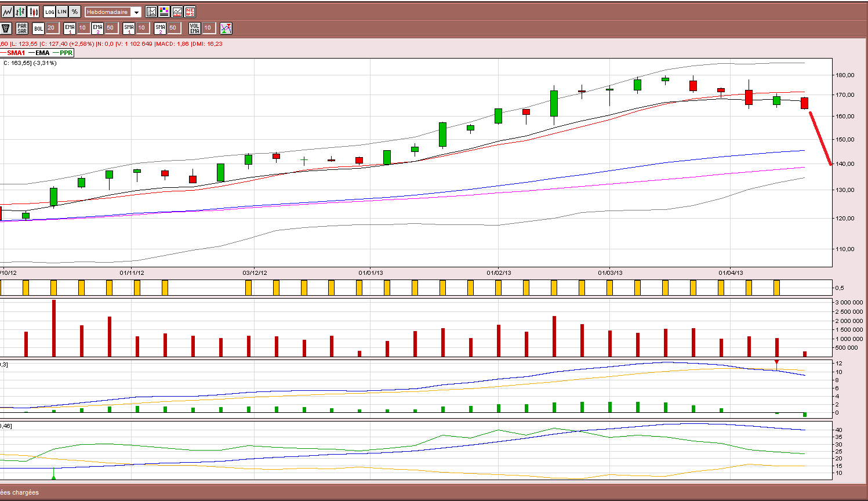Enable percent (%) scale
Image resolution: width=868 pixels, height=501 pixels.
coord(75,12)
